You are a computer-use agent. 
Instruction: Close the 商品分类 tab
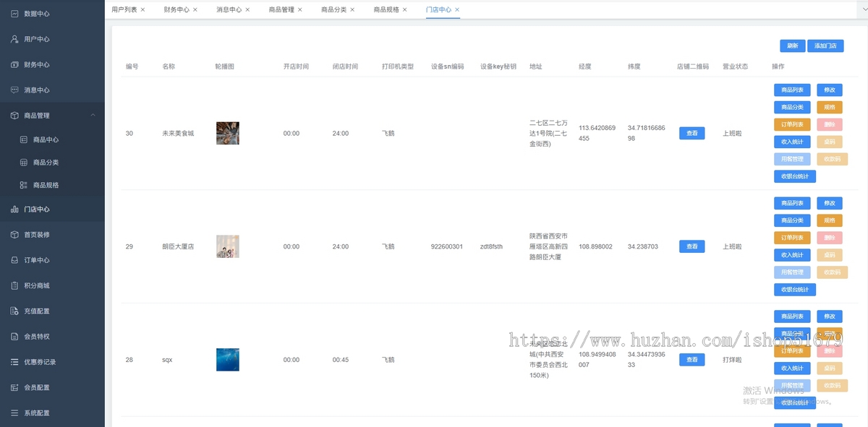point(352,9)
